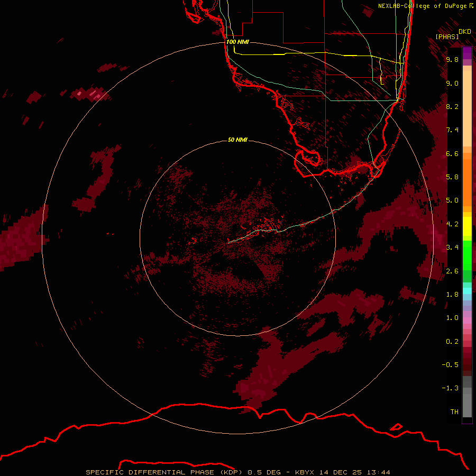
Task: Click the 3.4 scale value
Action: (x=452, y=248)
